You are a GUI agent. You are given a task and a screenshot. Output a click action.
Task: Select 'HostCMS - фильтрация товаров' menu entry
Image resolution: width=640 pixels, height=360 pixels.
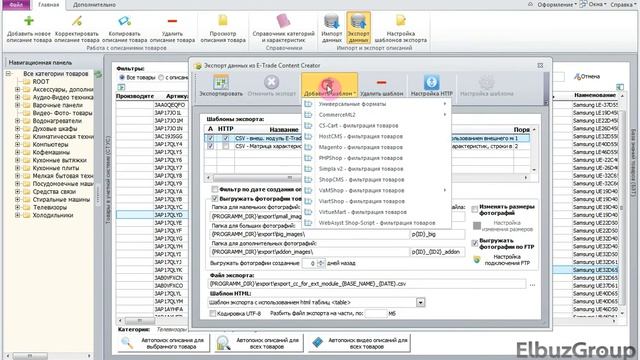pyautogui.click(x=361, y=136)
